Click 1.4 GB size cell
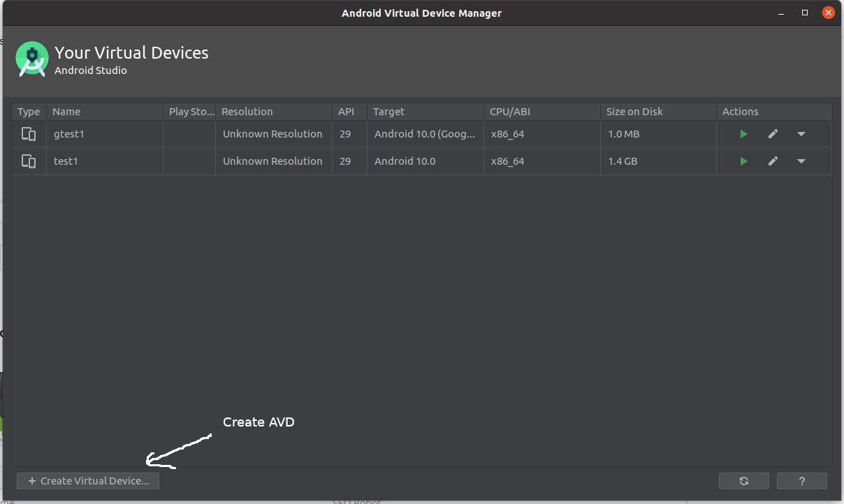844x504 pixels. click(x=658, y=161)
